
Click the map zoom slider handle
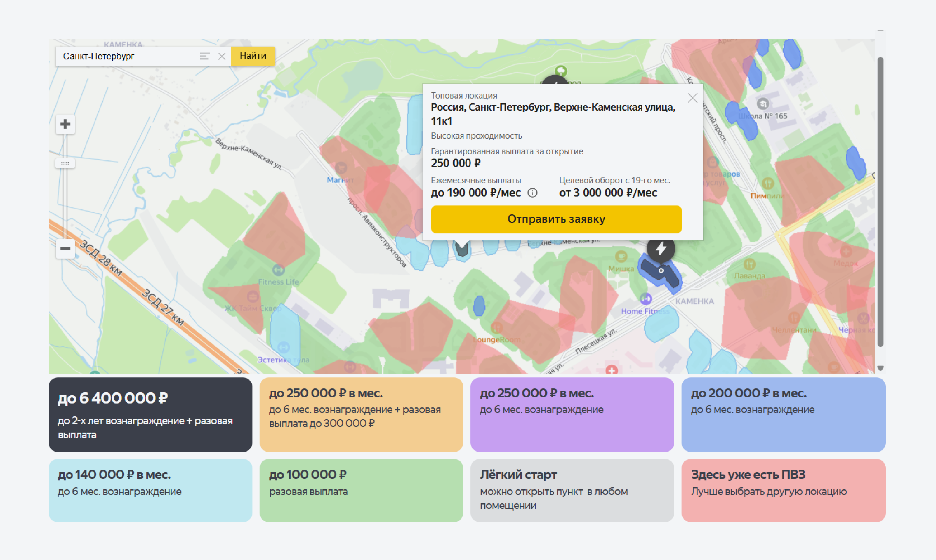click(65, 163)
